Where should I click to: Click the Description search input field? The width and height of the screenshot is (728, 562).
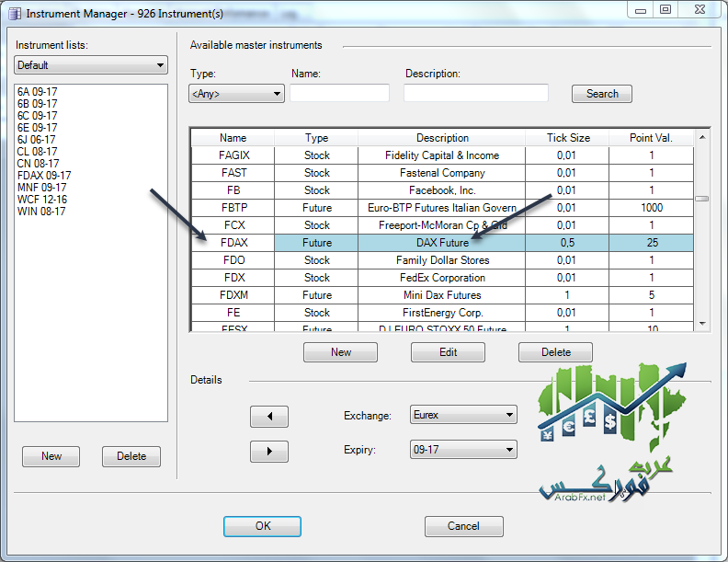(476, 93)
